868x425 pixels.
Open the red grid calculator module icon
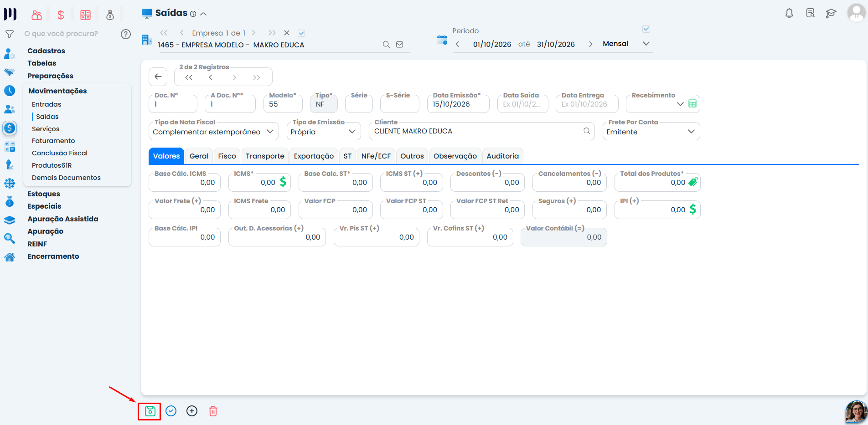(x=85, y=15)
